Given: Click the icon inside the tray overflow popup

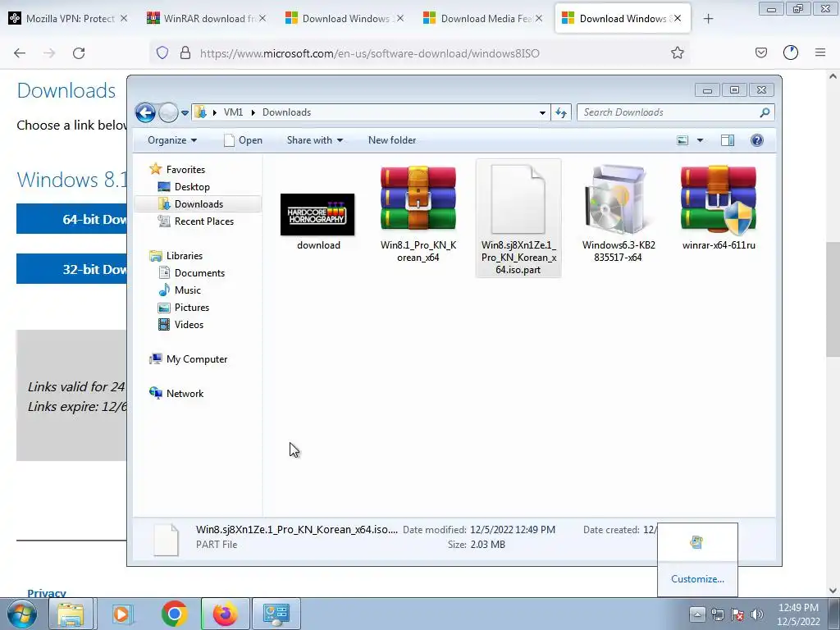Looking at the screenshot, I should tap(696, 542).
